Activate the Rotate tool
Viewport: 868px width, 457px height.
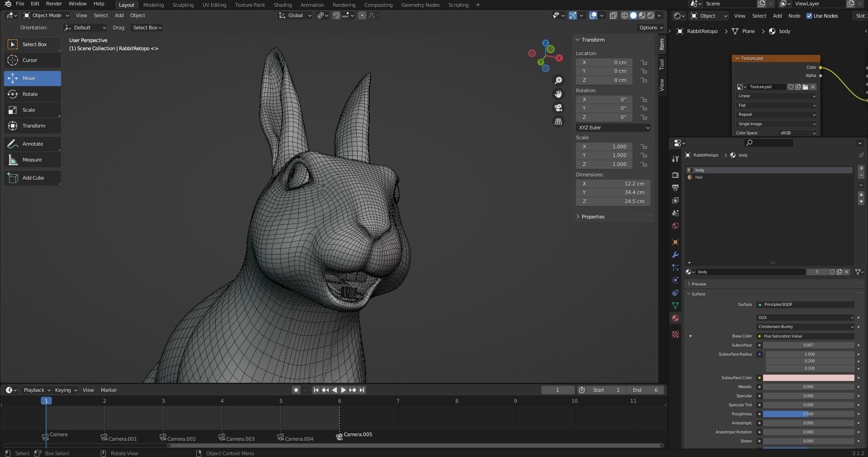(33, 94)
